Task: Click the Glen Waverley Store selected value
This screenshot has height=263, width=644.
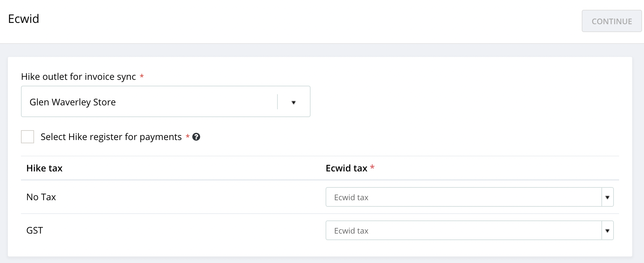Action: [73, 102]
